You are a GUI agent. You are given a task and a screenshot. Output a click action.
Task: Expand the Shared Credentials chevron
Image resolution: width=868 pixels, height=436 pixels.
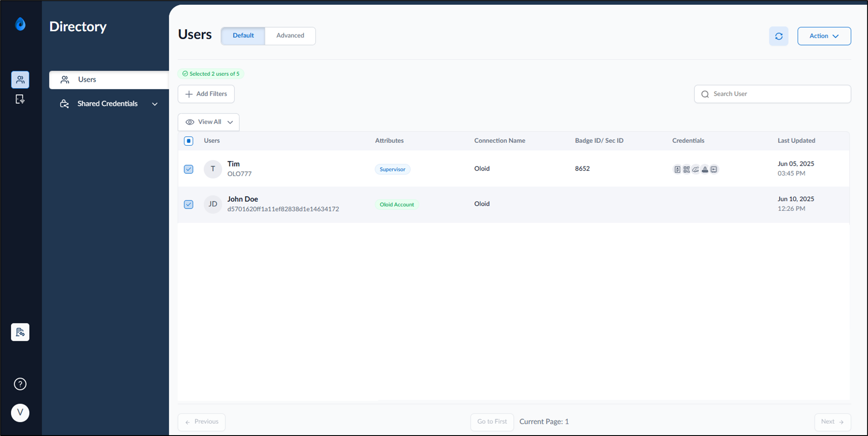[x=155, y=104]
